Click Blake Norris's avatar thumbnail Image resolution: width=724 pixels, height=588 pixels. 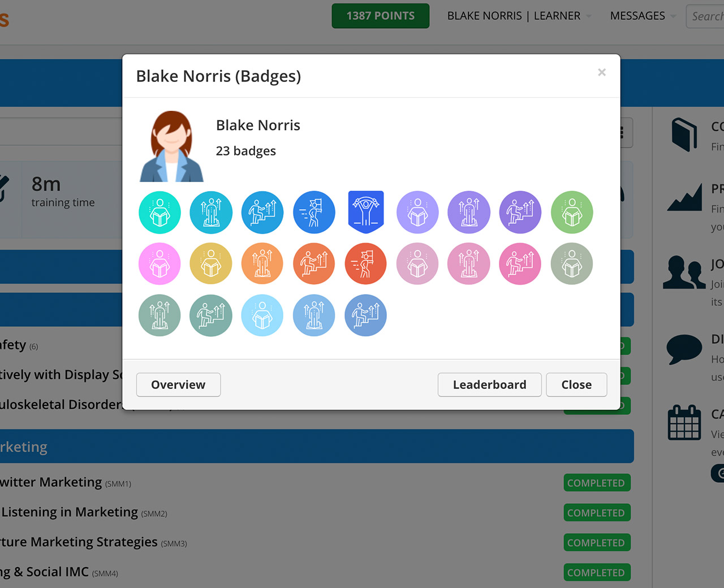pyautogui.click(x=171, y=145)
